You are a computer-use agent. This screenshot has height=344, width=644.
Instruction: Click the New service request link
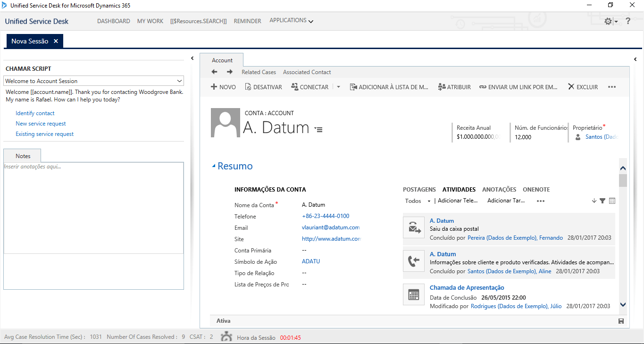[x=41, y=124]
